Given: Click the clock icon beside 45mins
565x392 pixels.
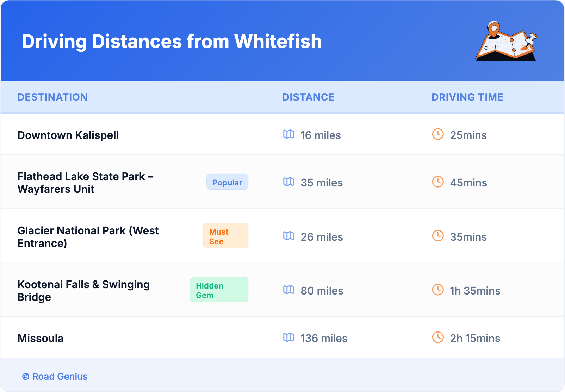Looking at the screenshot, I should [438, 182].
